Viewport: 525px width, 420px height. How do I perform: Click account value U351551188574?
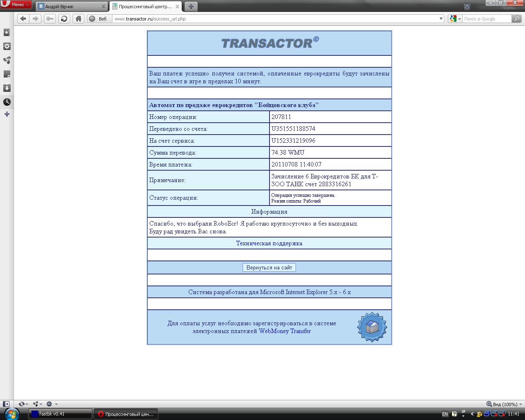coord(293,129)
